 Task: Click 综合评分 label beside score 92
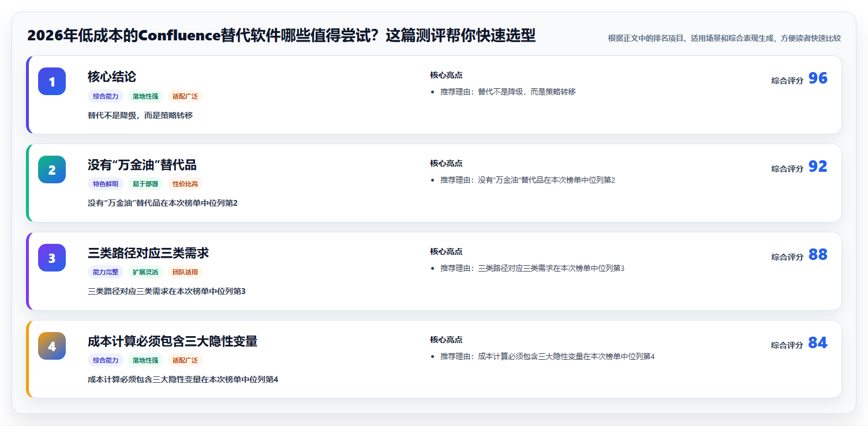pos(787,169)
